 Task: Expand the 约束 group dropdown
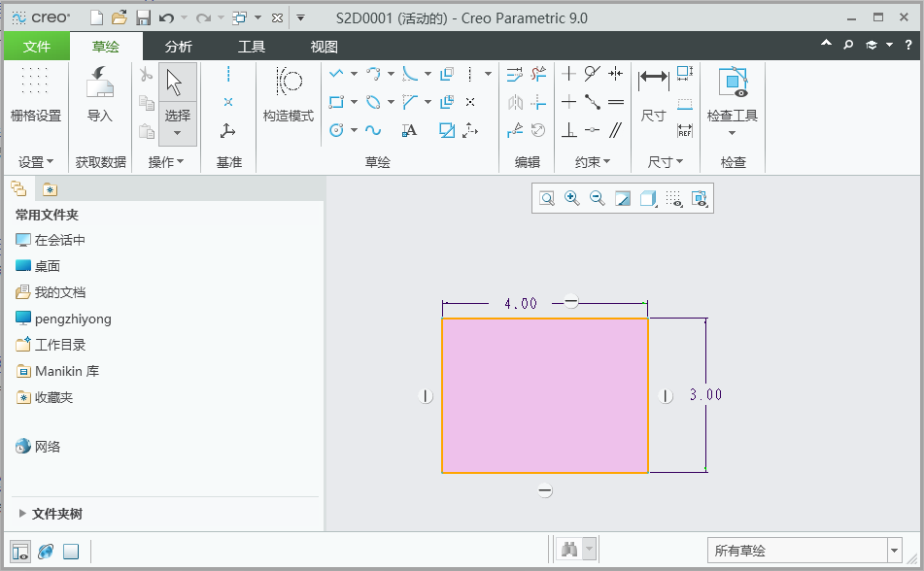click(x=593, y=161)
